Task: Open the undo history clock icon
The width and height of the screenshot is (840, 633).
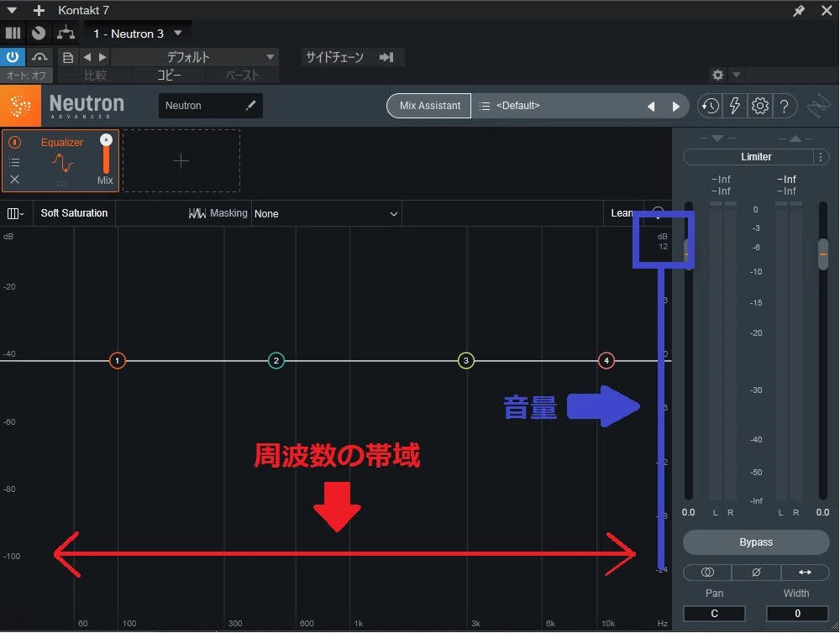Action: click(711, 106)
